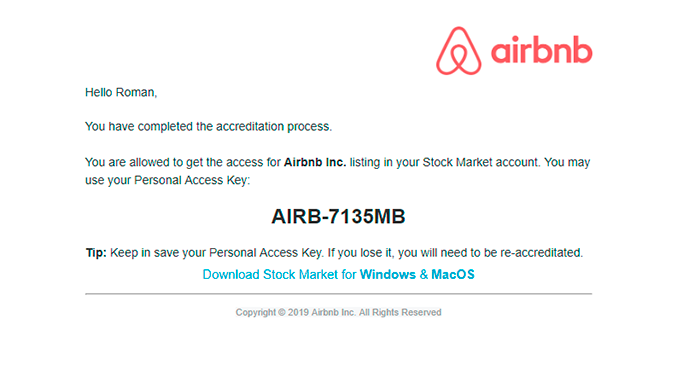
Task: Click the Airbnb Bélo logo symbol
Action: (x=458, y=51)
